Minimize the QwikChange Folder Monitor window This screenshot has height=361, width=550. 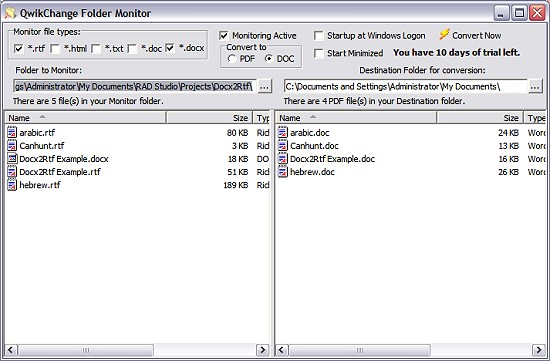(502, 13)
